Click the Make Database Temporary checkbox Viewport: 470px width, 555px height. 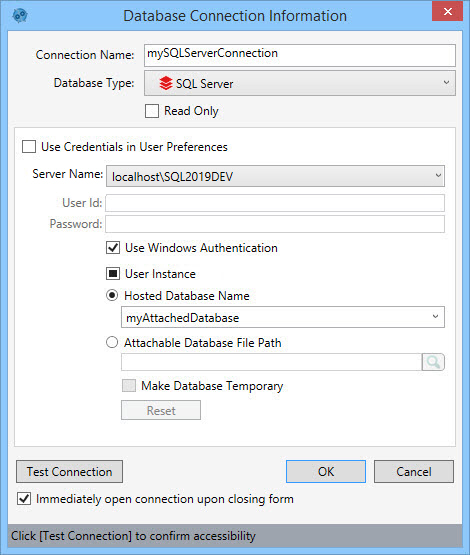pyautogui.click(x=129, y=385)
